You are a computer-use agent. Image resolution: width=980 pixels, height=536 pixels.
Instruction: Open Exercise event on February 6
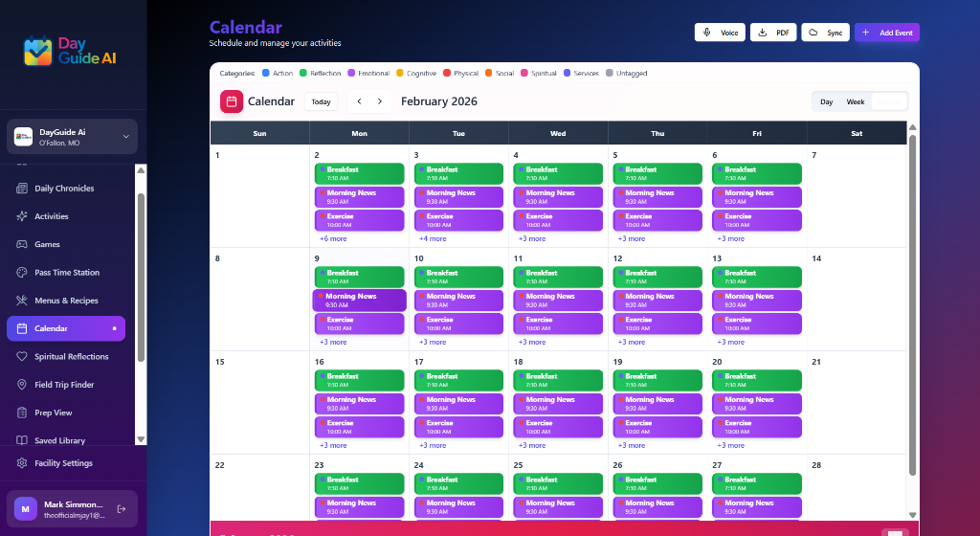757,220
